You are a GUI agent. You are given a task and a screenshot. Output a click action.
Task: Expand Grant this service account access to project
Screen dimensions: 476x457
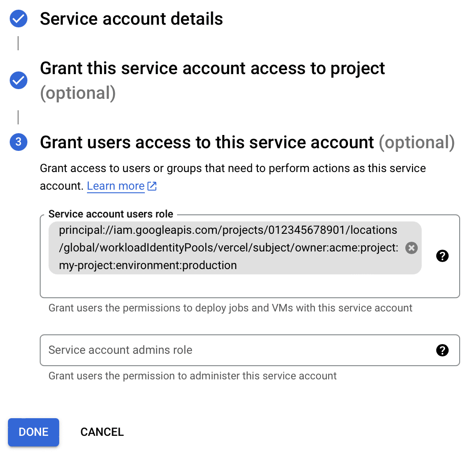point(212,68)
